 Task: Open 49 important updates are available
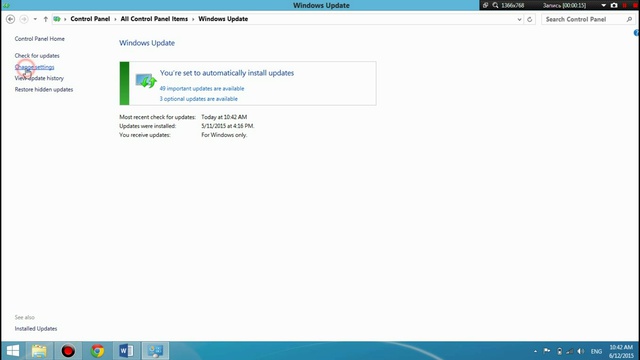[x=202, y=89]
